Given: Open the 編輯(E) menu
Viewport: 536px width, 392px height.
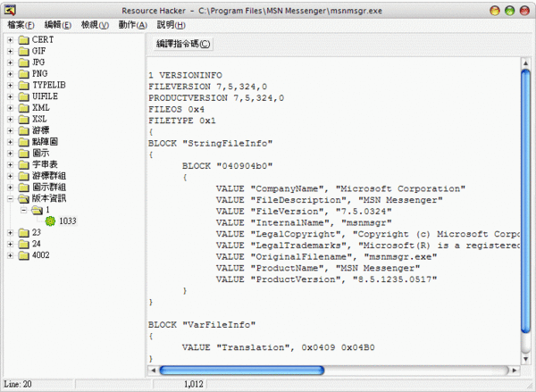Looking at the screenshot, I should point(58,25).
